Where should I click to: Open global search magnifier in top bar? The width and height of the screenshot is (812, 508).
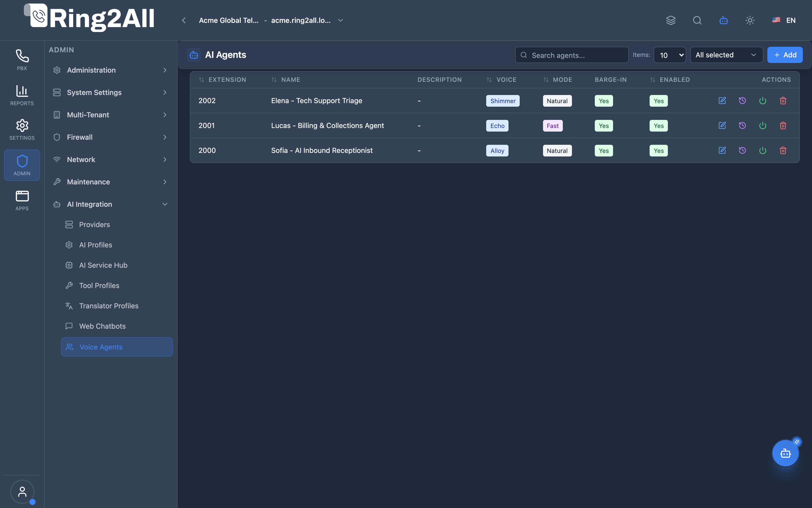697,20
